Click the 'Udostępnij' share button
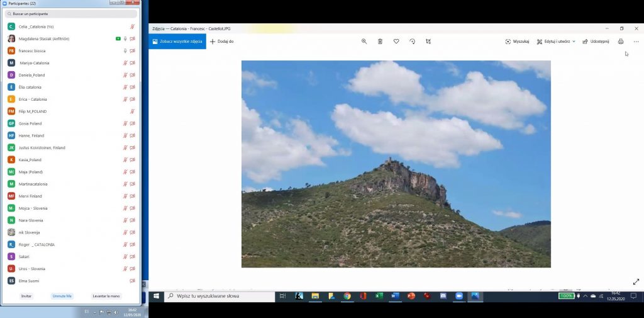The height and width of the screenshot is (318, 644). 596,42
